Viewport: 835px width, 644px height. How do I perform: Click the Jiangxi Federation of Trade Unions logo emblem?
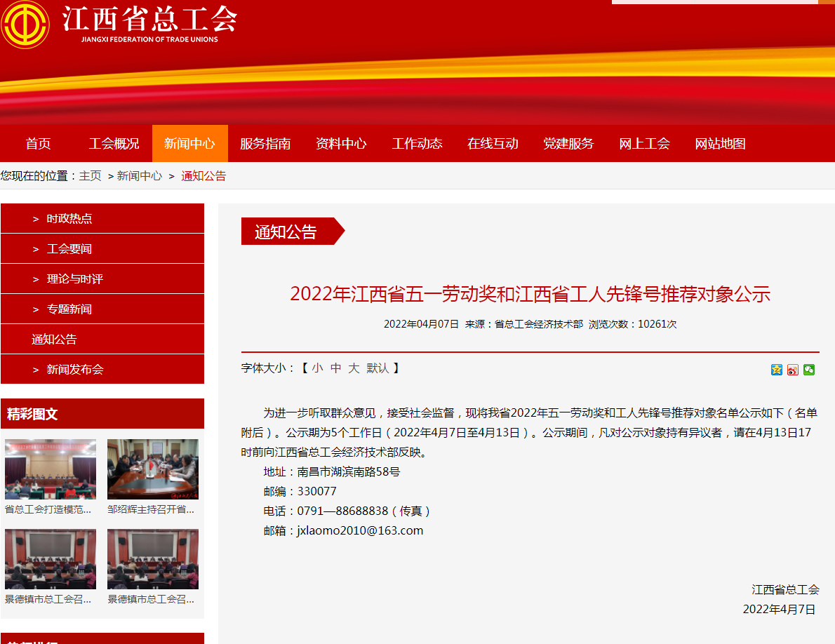coord(25,25)
